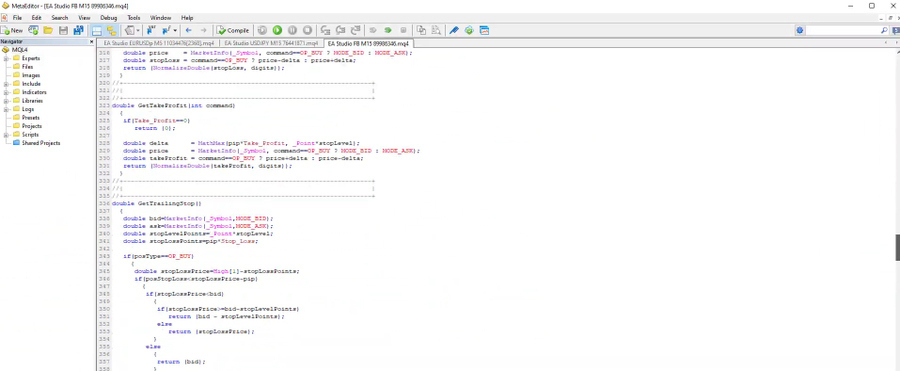Click the step over debug icon

(x=340, y=30)
